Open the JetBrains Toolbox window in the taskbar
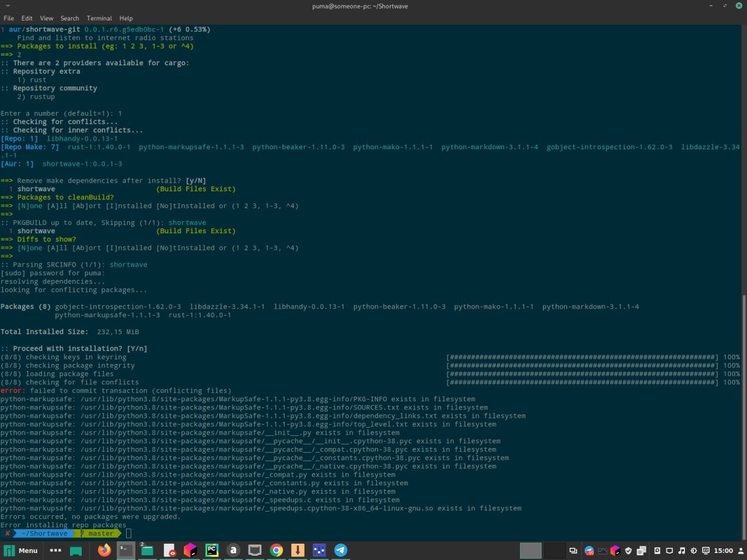Viewport: 747px width, 560px height. point(190,550)
